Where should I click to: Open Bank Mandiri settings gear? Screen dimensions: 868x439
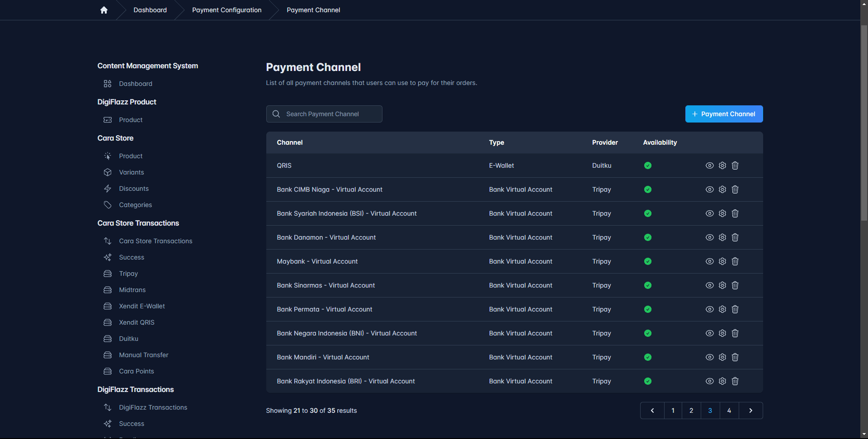(722, 357)
